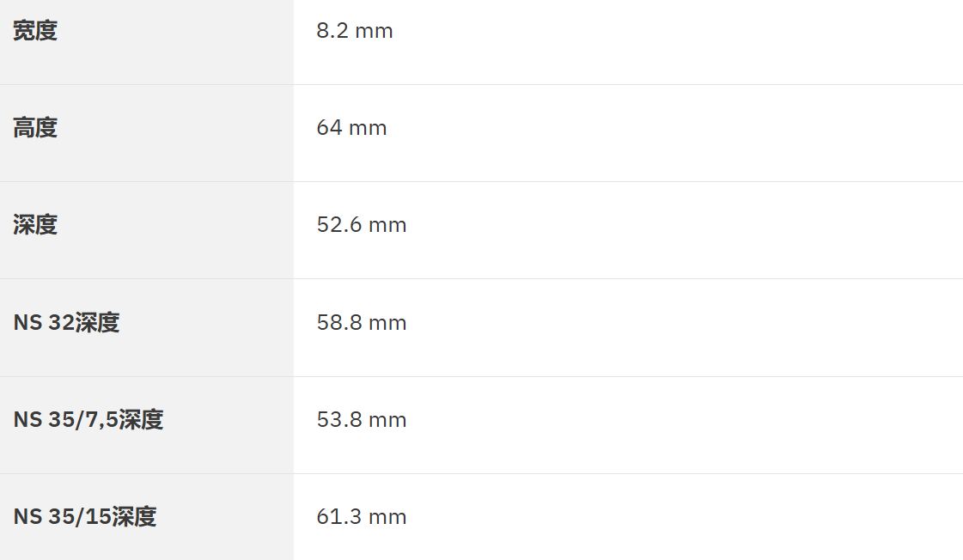This screenshot has height=560, width=963.
Task: Select the 61.3 mm value
Action: [361, 517]
